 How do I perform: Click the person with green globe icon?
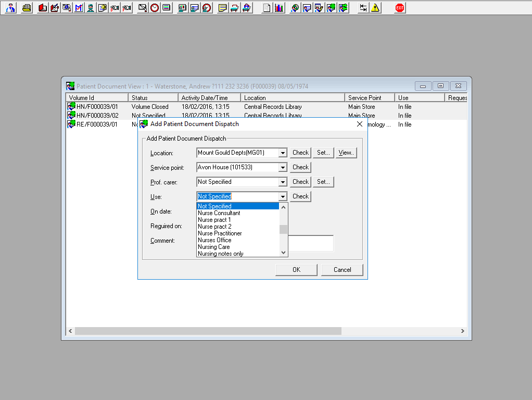[x=331, y=8]
